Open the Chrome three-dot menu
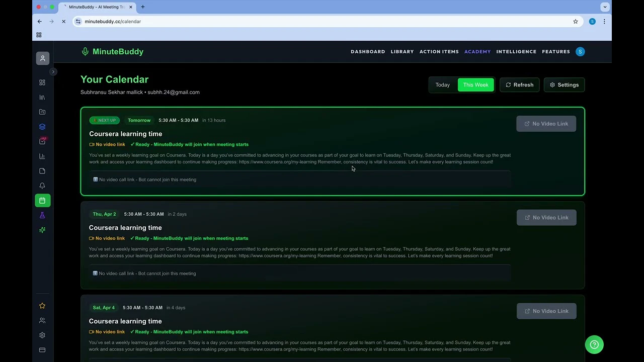This screenshot has width=644, height=362. click(604, 22)
